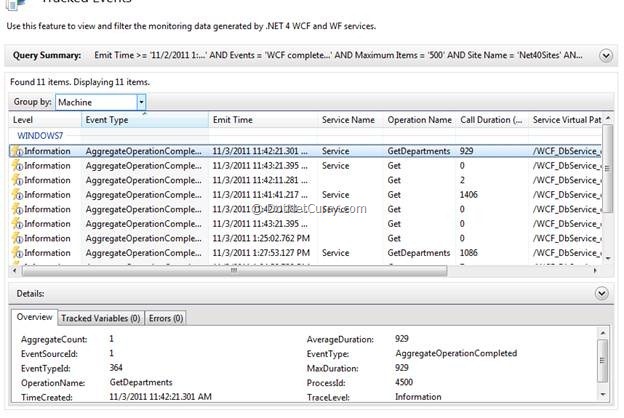Click EventType value AggregateOperationCompleted in Details
The image size is (624, 418).
[x=456, y=354]
